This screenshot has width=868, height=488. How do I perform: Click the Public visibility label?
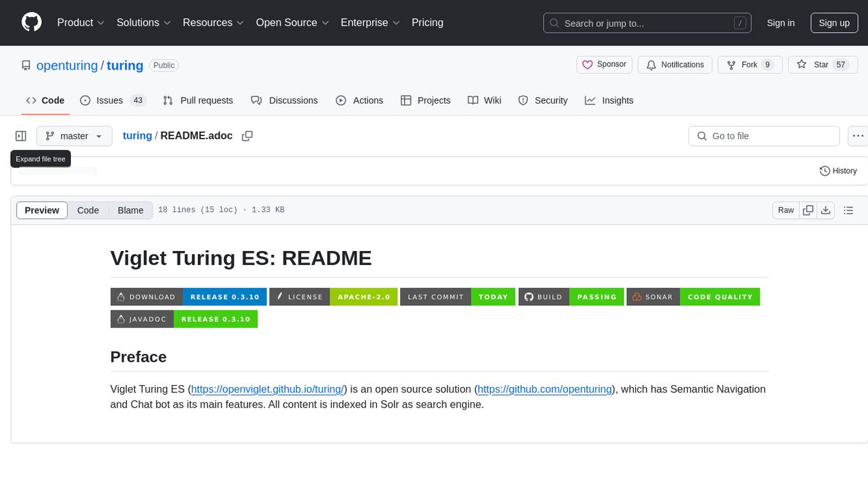click(x=164, y=65)
